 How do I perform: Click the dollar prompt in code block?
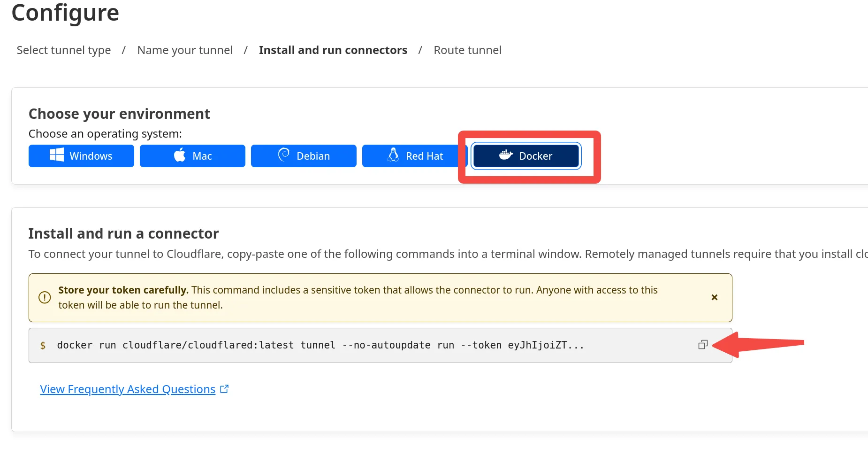43,346
